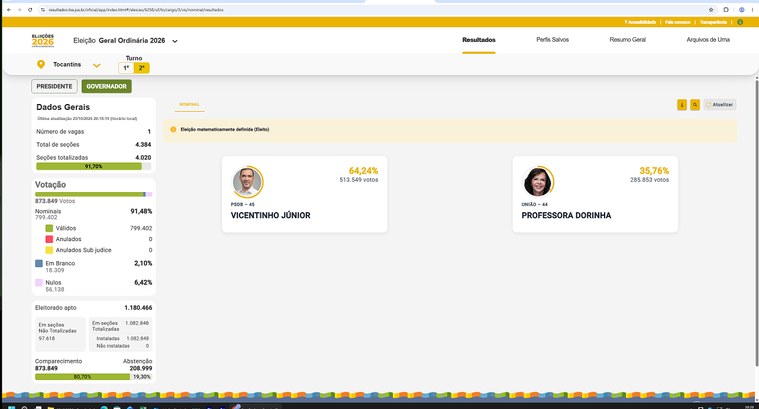Click the red Anulados color swatch
The height and width of the screenshot is (409, 759).
[49, 239]
